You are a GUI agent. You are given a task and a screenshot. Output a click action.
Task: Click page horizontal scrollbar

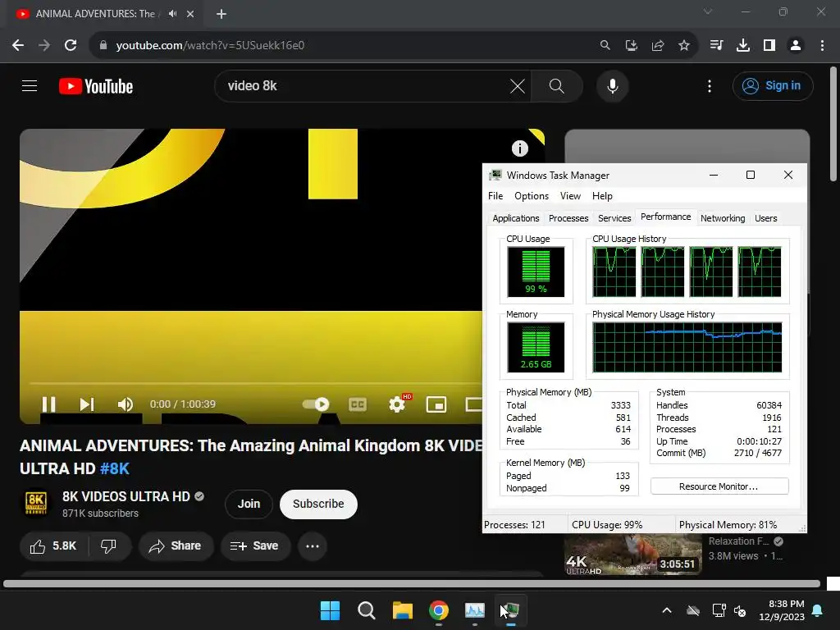412,584
